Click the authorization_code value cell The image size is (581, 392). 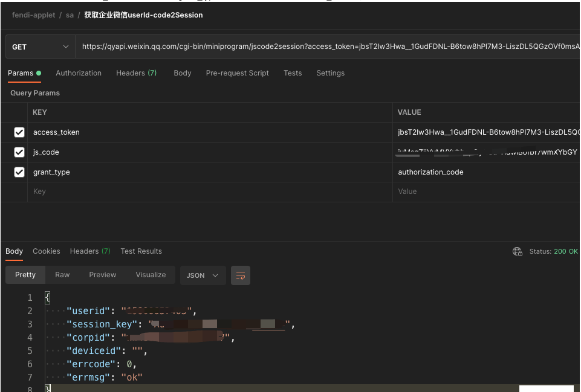(x=486, y=172)
